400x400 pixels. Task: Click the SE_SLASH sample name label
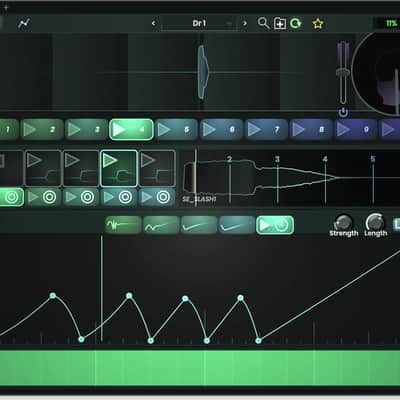click(199, 199)
